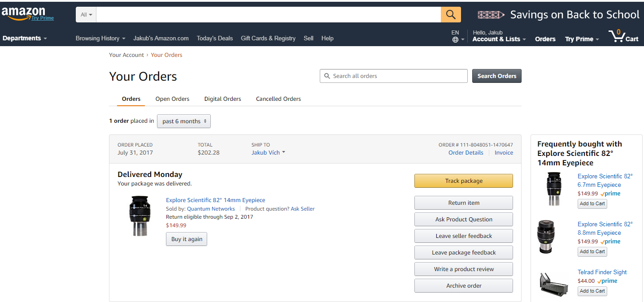Open the Invoice link
Screen dimensions: 644x302
504,153
